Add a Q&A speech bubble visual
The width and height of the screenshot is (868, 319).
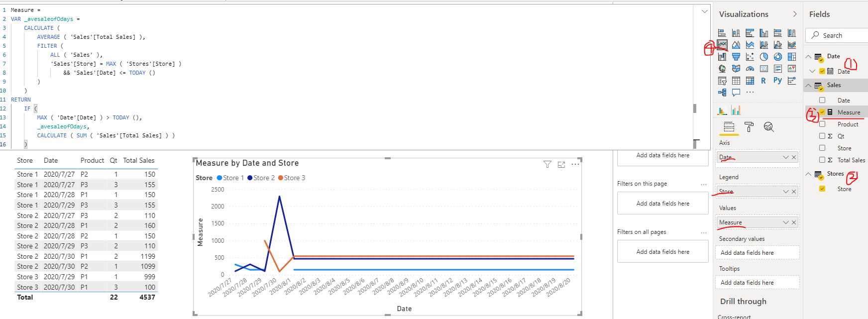tap(736, 93)
